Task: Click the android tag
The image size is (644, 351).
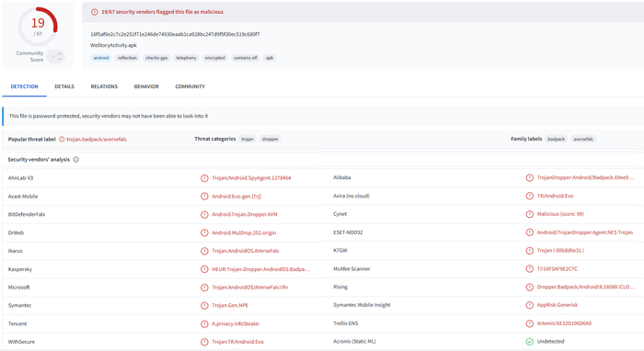Action: 101,58
